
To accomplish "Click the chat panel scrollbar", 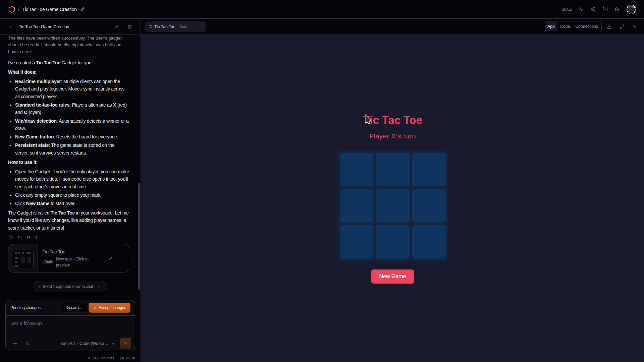I will pos(139,236).
